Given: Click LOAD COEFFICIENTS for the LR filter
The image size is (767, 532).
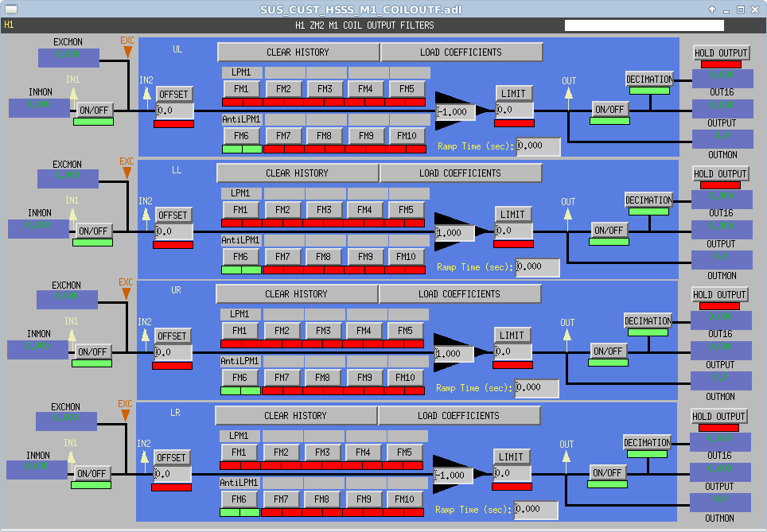Looking at the screenshot, I should pyautogui.click(x=458, y=416).
